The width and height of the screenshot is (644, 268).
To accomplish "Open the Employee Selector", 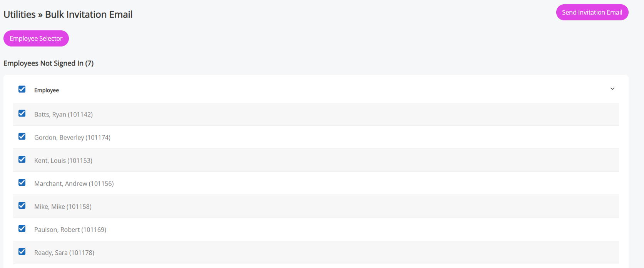I will 36,38.
